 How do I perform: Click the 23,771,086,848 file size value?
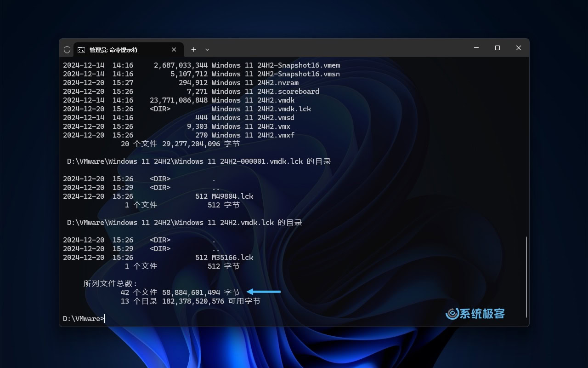point(179,100)
